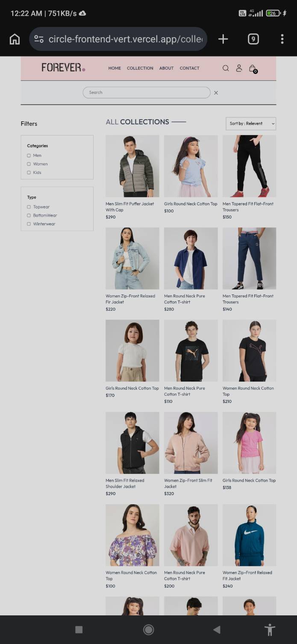Open Women Zip-Front Slim Fit Jacket image

tap(191, 443)
